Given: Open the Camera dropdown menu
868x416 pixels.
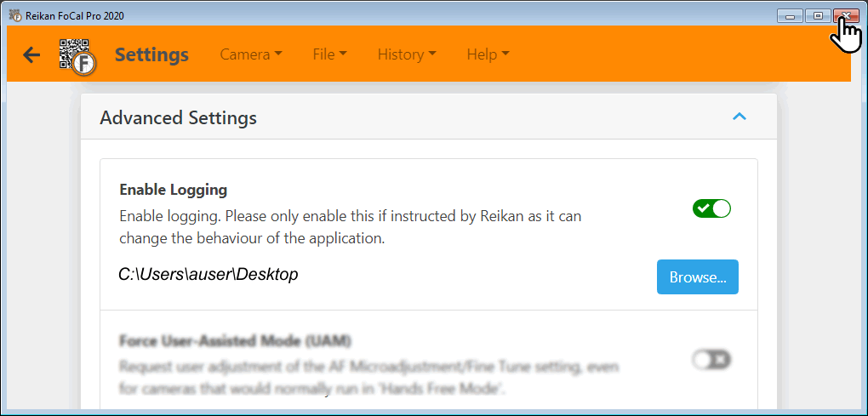Looking at the screenshot, I should [251, 54].
